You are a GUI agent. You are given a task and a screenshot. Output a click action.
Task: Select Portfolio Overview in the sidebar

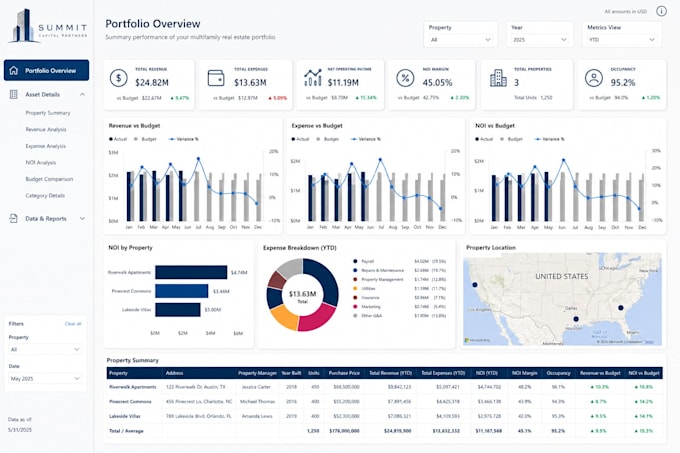pyautogui.click(x=46, y=70)
